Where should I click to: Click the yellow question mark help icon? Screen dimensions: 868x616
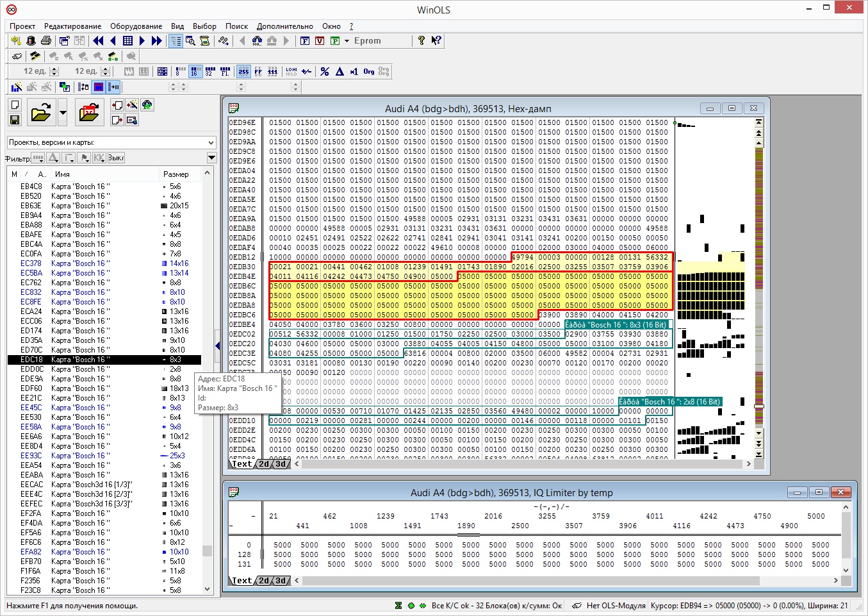point(421,40)
